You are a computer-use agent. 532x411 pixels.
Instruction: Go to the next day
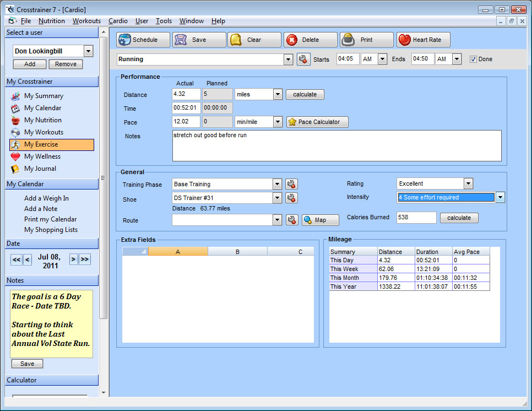click(73, 259)
